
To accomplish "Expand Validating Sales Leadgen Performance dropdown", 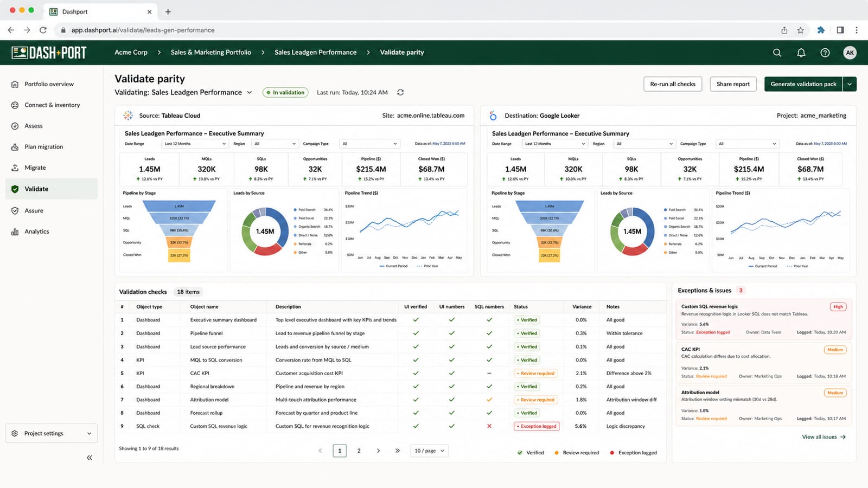I will (x=250, y=93).
